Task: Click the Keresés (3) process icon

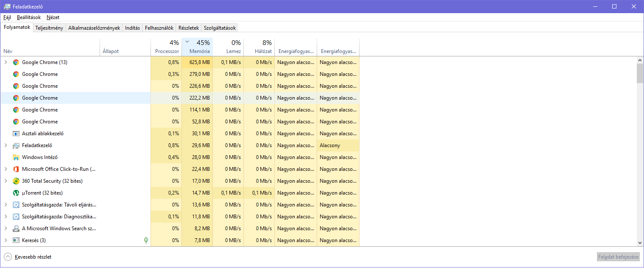Action: point(16,240)
